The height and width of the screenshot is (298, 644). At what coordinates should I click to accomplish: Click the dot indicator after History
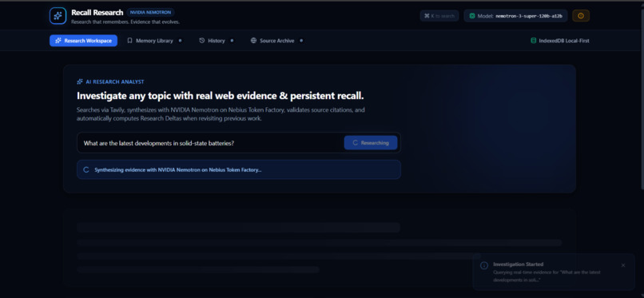[x=232, y=41]
